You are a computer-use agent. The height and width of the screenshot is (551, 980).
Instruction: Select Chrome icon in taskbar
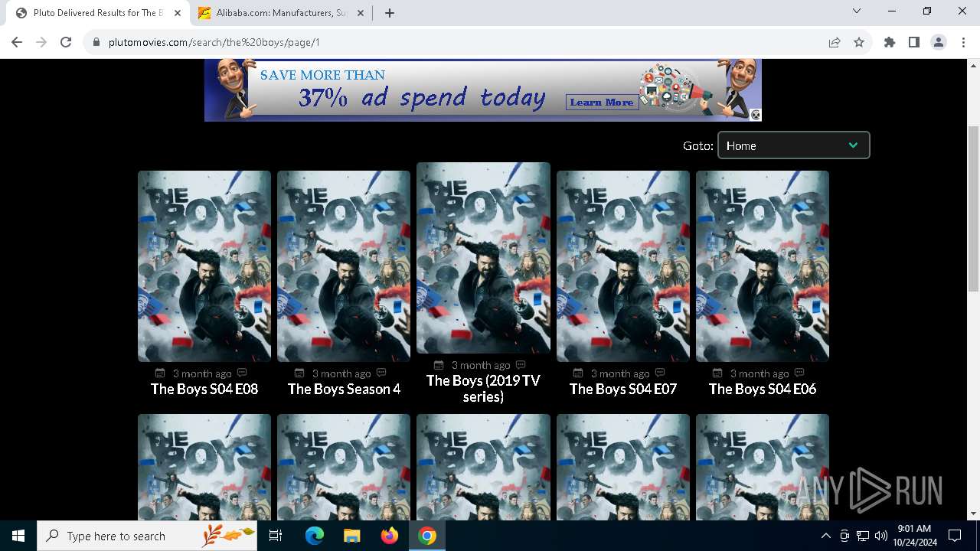coord(427,536)
